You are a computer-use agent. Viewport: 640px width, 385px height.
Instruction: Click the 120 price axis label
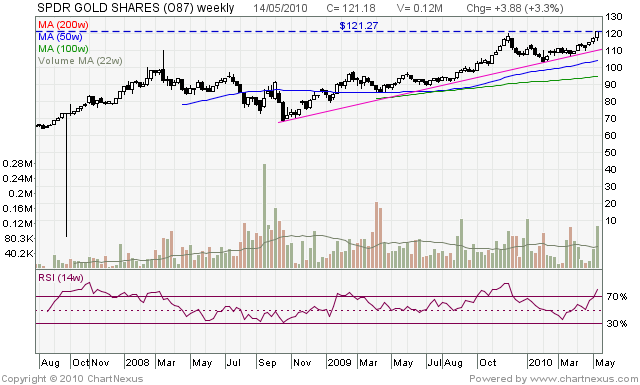point(614,33)
